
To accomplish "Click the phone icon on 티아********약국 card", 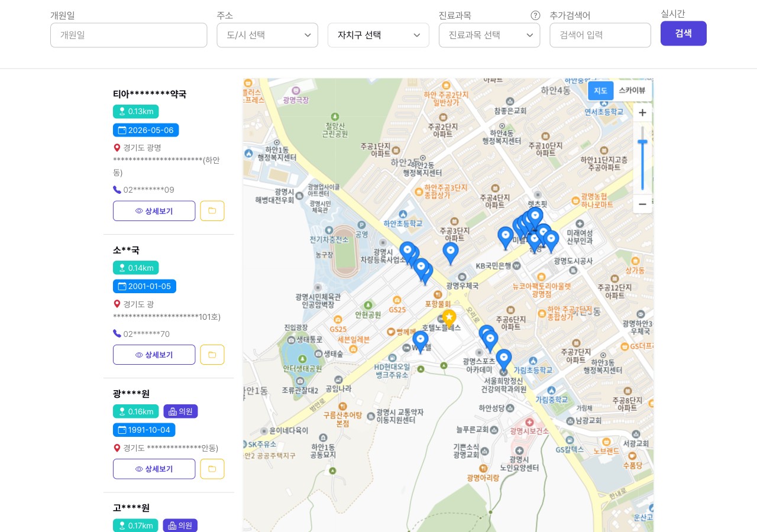I will tap(117, 190).
